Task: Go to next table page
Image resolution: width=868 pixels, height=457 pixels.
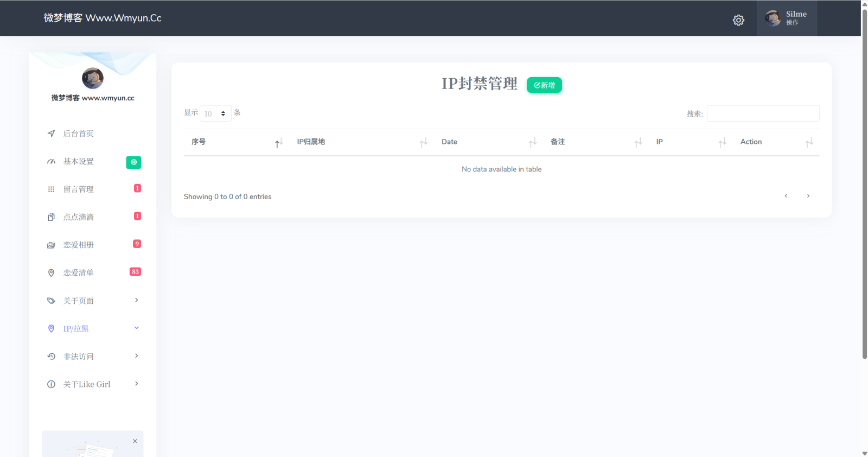Action: 808,196
